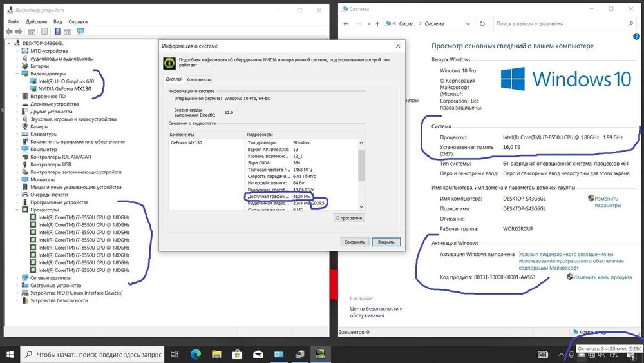The image size is (644, 363).
Task: Select NVIDIA GeForce MX130 device
Action: [x=64, y=89]
